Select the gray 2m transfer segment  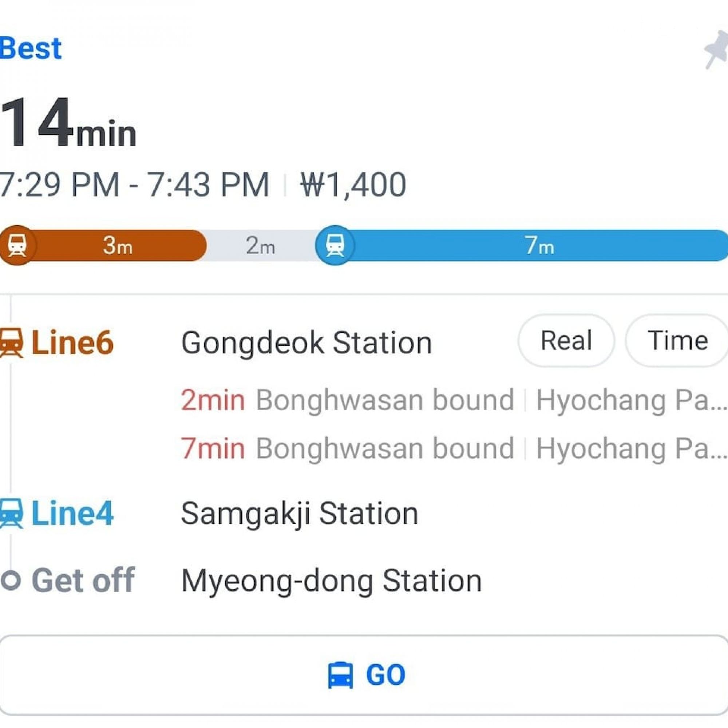pyautogui.click(x=260, y=246)
